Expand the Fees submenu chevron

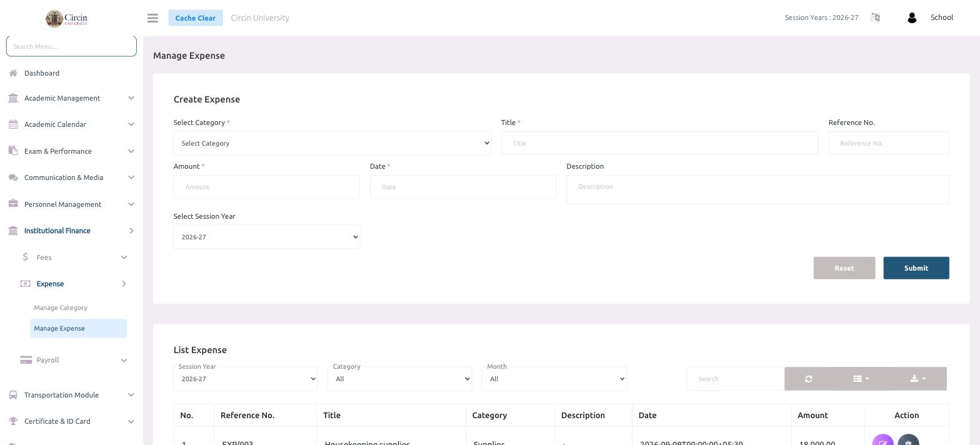pyautogui.click(x=124, y=257)
